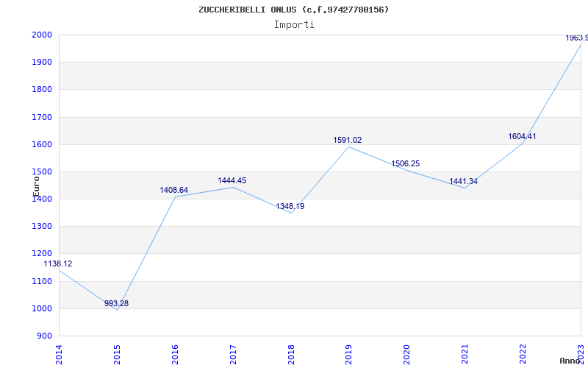Select data label 1604.41

point(522,136)
